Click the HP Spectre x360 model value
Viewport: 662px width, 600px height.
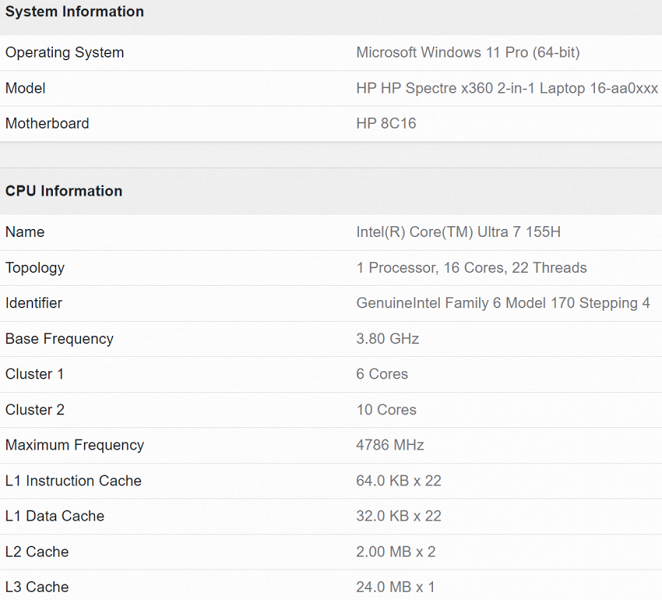[x=507, y=88]
